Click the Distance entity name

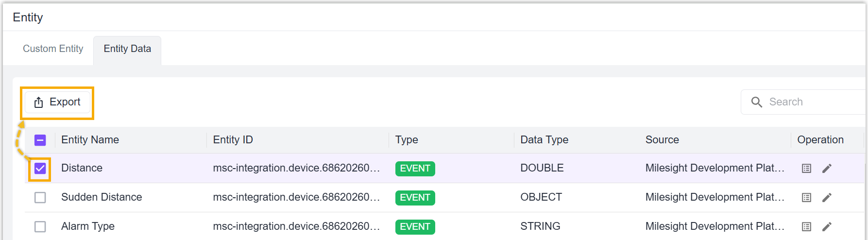tap(82, 168)
